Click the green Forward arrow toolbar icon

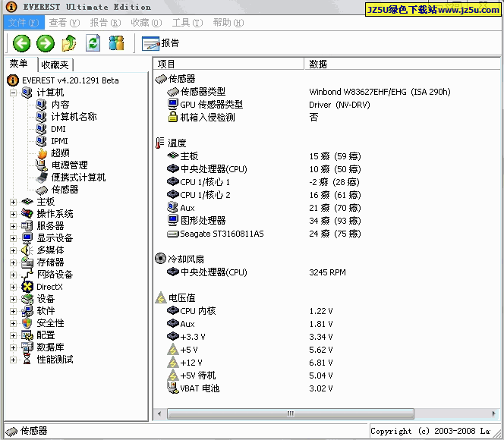click(x=46, y=43)
